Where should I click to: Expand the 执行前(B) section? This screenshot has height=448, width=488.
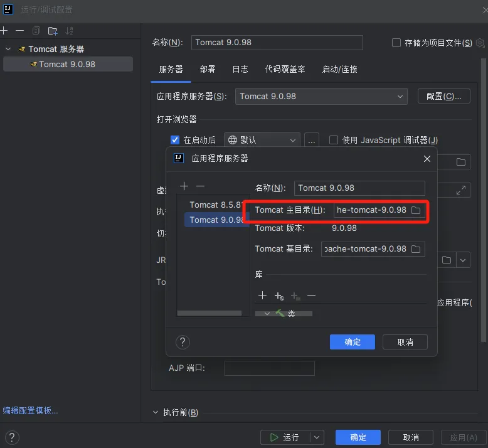pyautogui.click(x=156, y=412)
